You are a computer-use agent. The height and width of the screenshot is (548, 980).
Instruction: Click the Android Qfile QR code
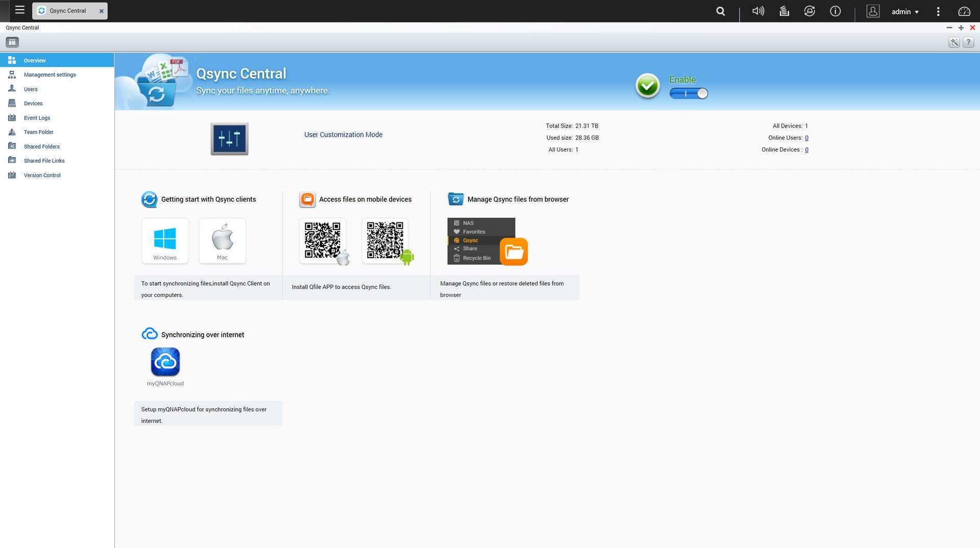(385, 241)
